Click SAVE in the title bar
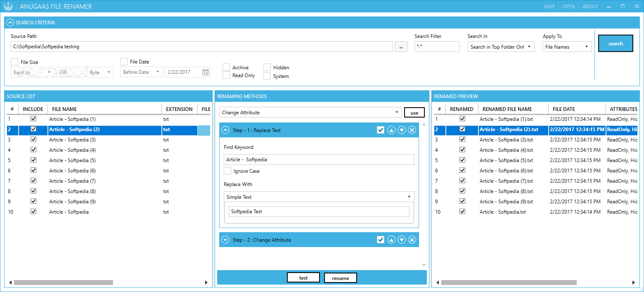This screenshot has height=292, width=644. [549, 7]
